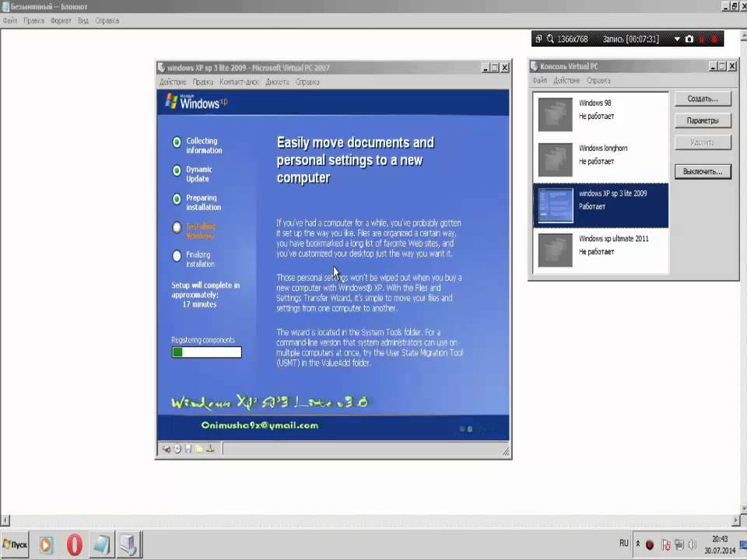Open the Справка menu in the Virtual PC Console
Screen dimensions: 747x560
pyautogui.click(x=598, y=80)
